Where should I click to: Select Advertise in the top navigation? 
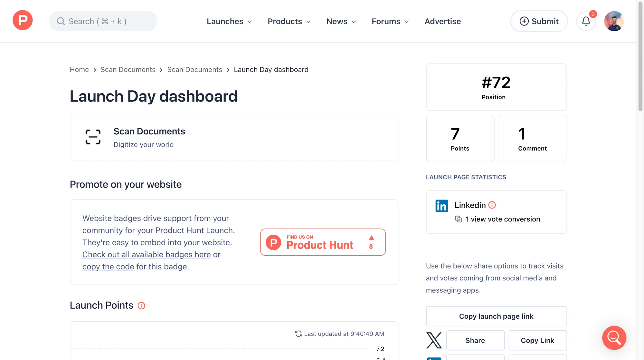pos(442,21)
